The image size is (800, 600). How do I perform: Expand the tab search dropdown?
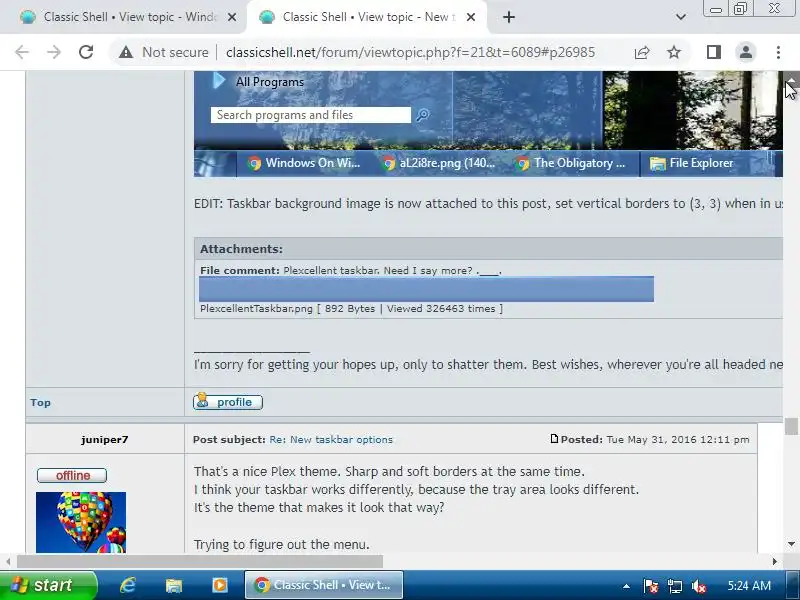pyautogui.click(x=681, y=17)
